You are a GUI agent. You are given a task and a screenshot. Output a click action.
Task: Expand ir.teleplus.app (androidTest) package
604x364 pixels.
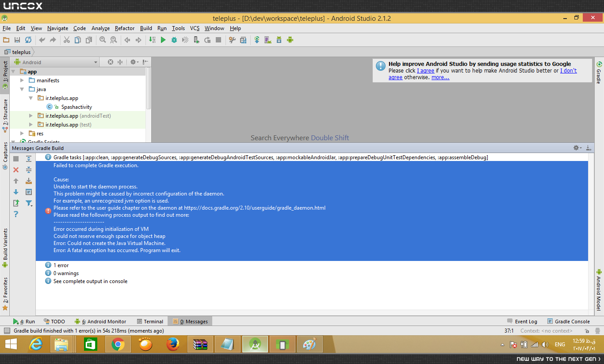(x=31, y=116)
